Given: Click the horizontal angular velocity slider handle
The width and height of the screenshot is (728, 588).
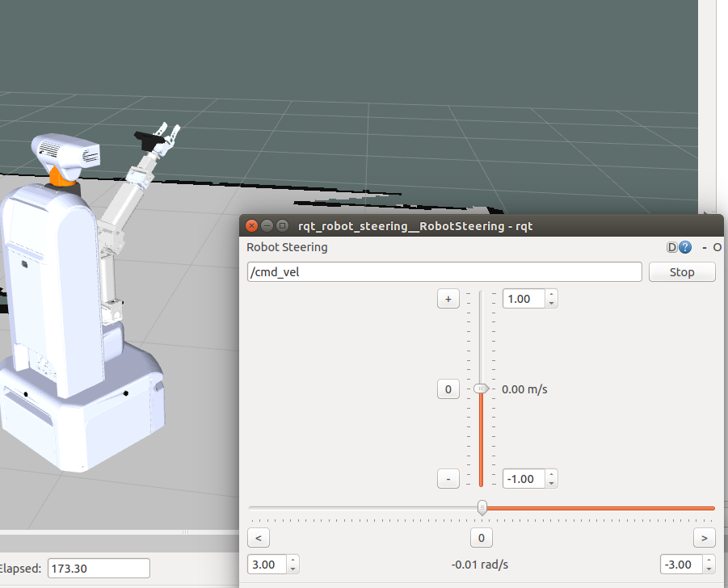Looking at the screenshot, I should pyautogui.click(x=482, y=507).
